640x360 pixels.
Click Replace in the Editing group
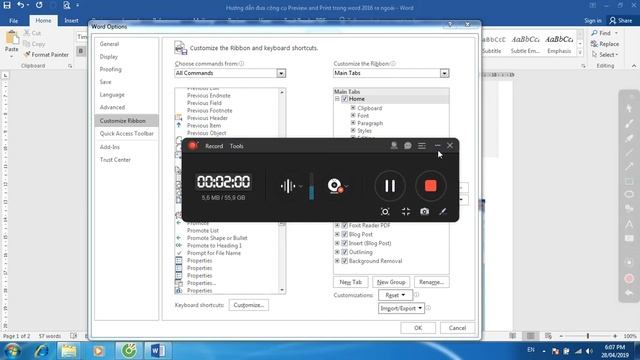click(605, 44)
